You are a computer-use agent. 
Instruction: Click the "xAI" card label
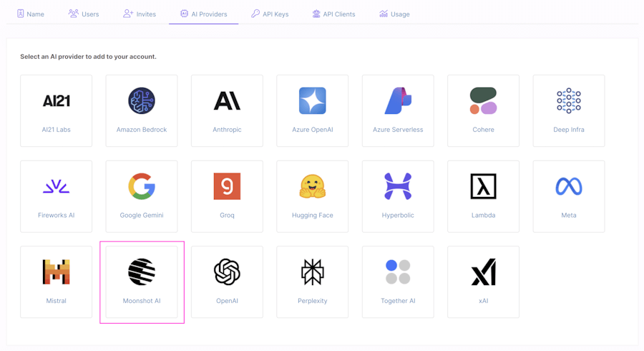[x=484, y=300]
